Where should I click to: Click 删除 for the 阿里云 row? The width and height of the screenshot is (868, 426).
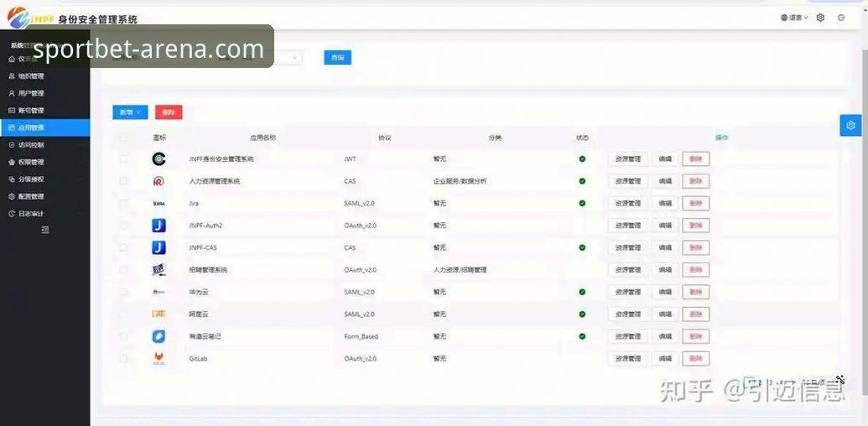(696, 314)
